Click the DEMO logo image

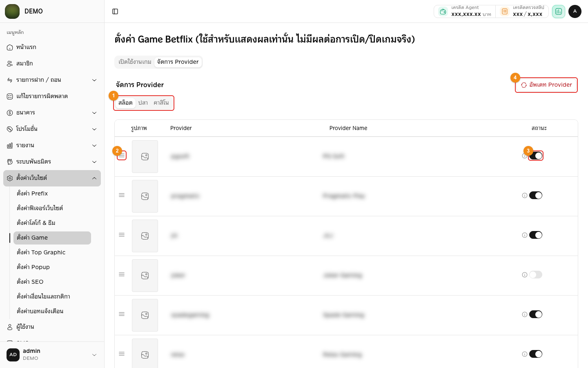[12, 11]
